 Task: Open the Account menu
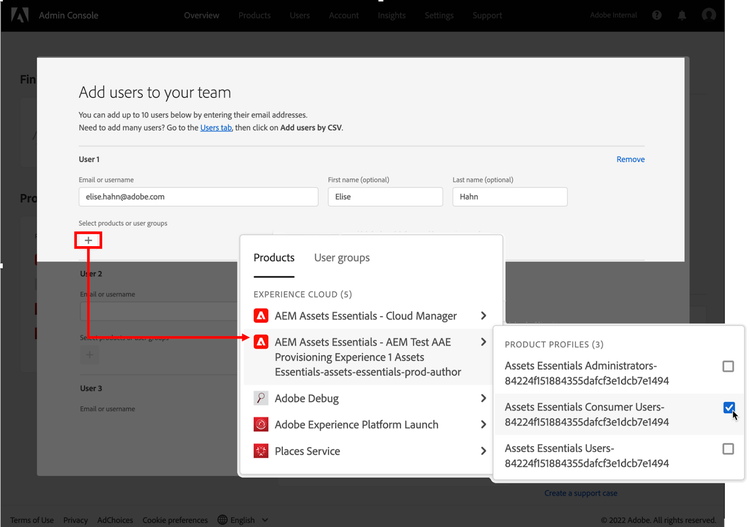coord(343,15)
